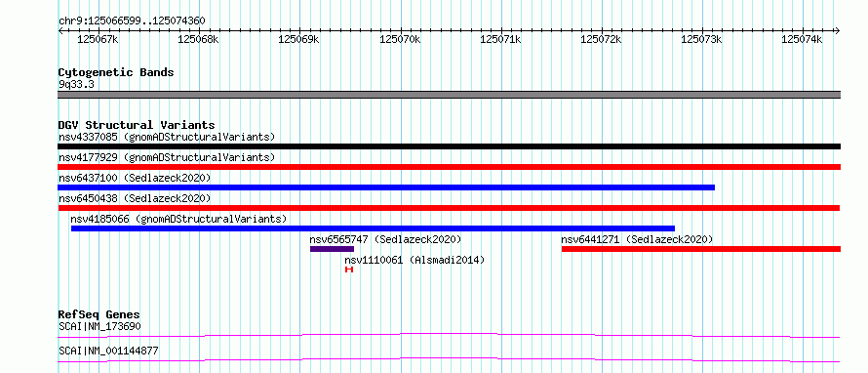Click the magenta SCAI NM_173690 transcript line
868x373 pixels.
tap(449, 335)
